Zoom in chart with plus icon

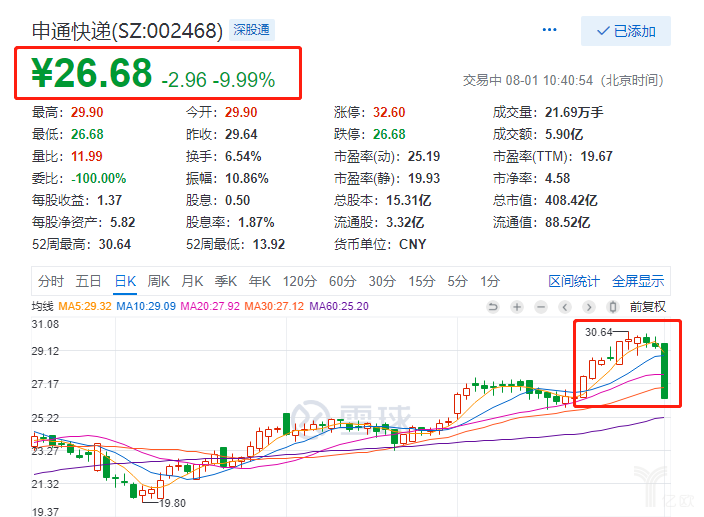[x=517, y=307]
